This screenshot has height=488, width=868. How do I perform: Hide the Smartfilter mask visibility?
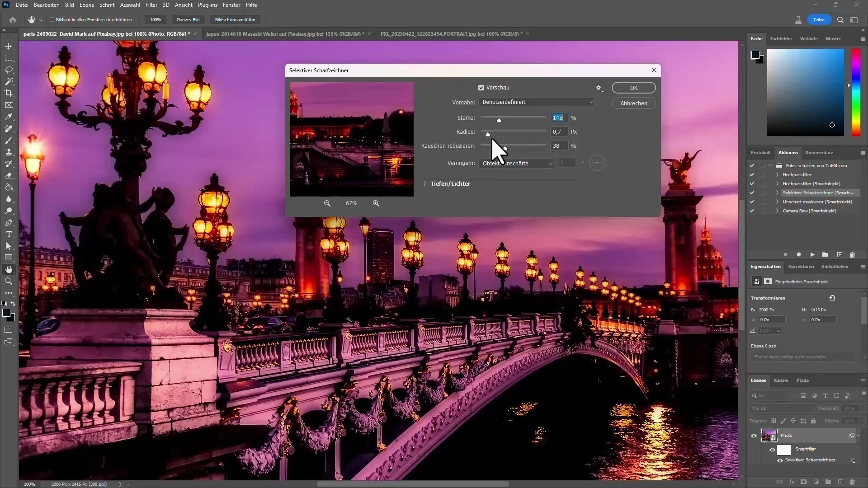click(772, 450)
